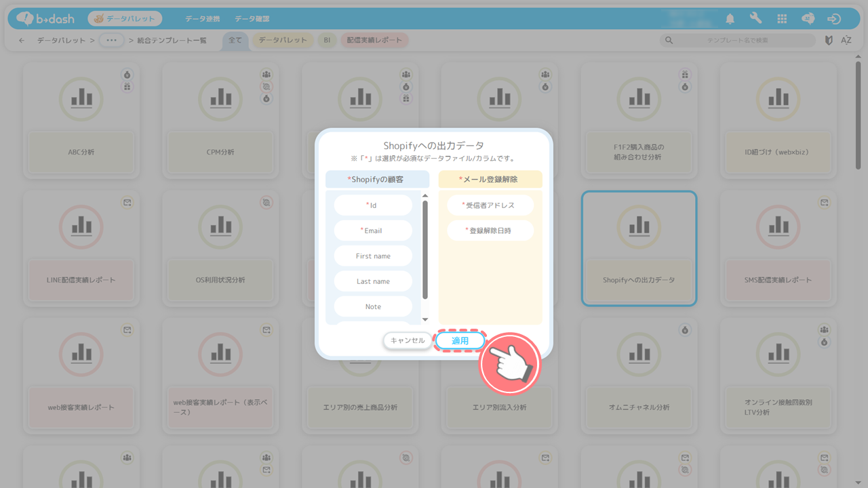Open the chat support icon
Image resolution: width=868 pixels, height=488 pixels.
pyautogui.click(x=808, y=19)
